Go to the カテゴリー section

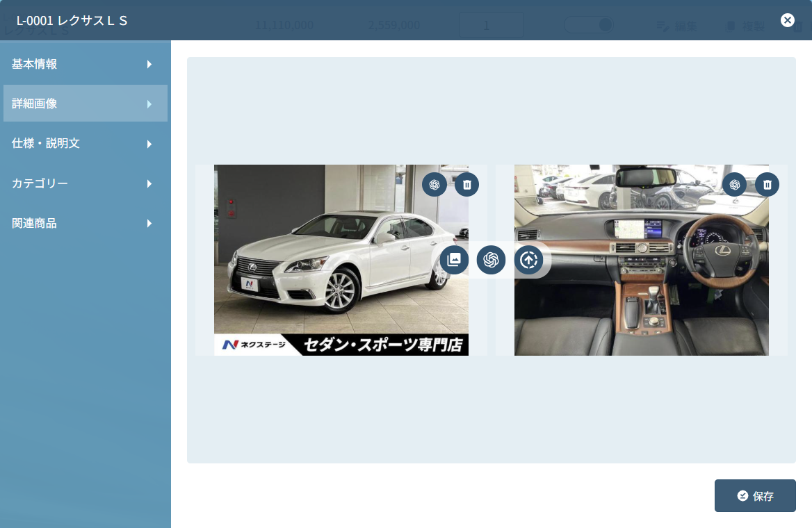tap(86, 183)
